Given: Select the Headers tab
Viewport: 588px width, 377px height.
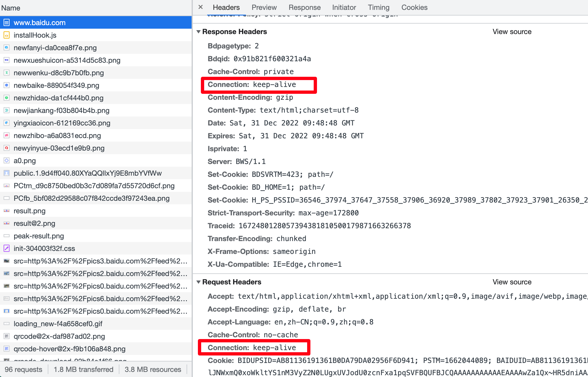Looking at the screenshot, I should pyautogui.click(x=226, y=7).
